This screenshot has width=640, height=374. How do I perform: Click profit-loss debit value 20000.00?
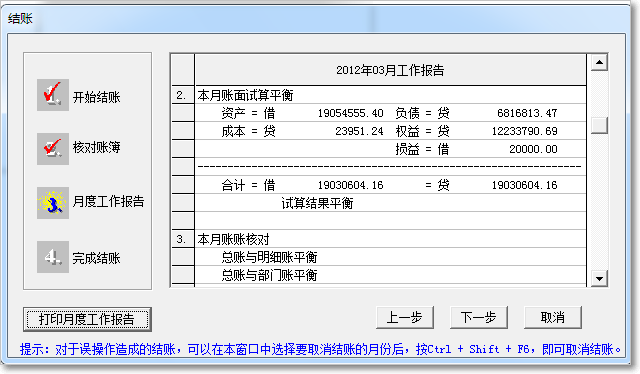pos(533,149)
